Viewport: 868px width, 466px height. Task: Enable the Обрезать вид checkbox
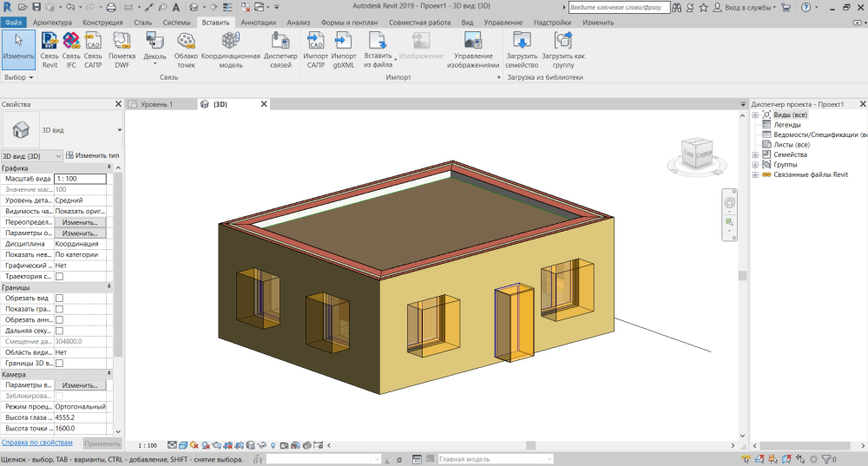60,298
